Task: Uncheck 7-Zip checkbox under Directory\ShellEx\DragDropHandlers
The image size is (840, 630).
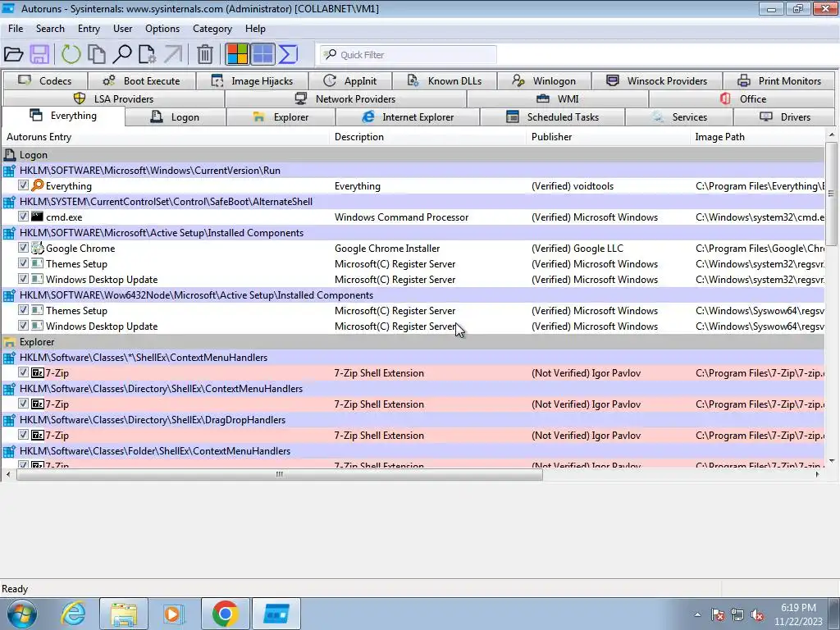Action: [23, 435]
